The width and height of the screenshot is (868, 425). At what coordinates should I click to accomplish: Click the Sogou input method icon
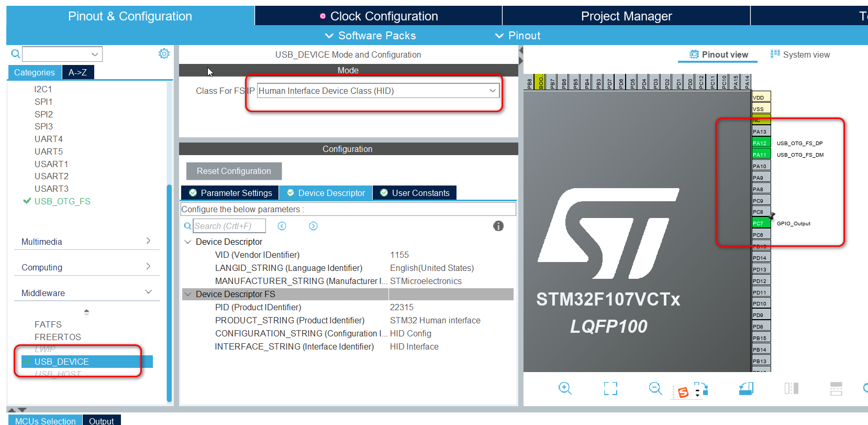coord(683,393)
